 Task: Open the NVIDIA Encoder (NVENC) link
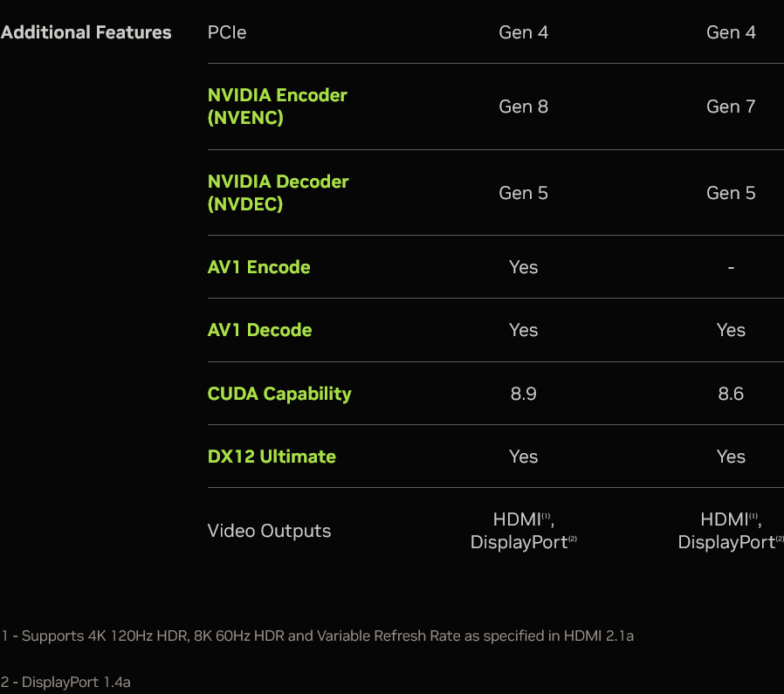click(x=277, y=107)
